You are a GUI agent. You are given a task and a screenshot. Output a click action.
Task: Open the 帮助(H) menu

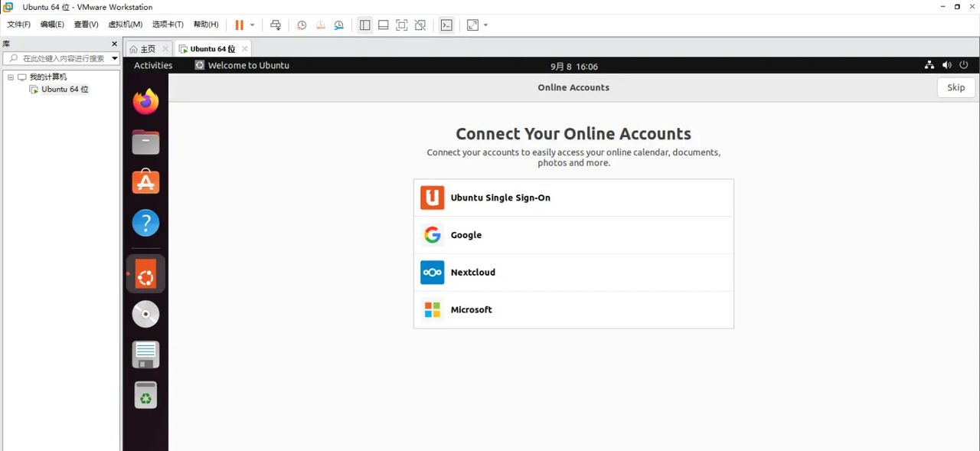(x=205, y=25)
